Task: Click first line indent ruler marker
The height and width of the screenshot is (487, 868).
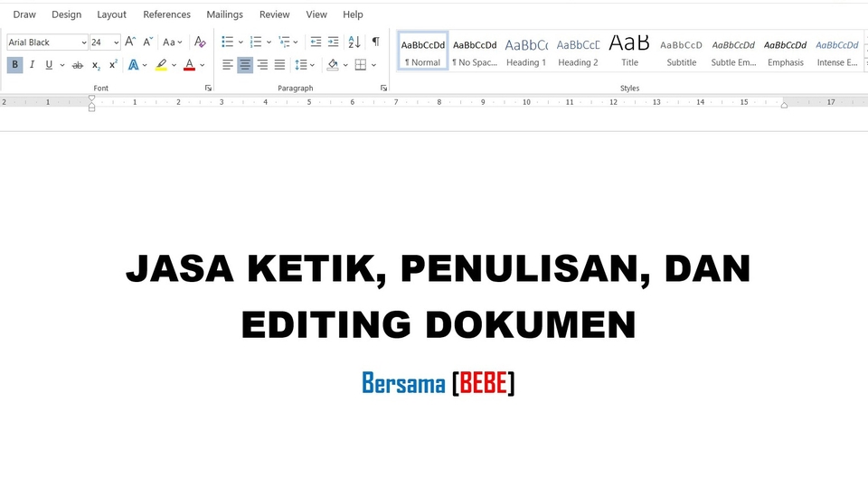Action: tap(92, 98)
